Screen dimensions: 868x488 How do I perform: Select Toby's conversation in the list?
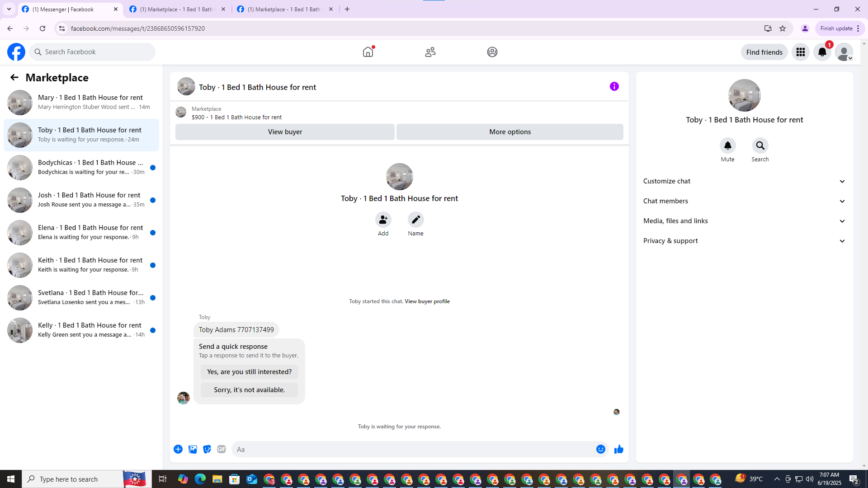click(x=81, y=135)
